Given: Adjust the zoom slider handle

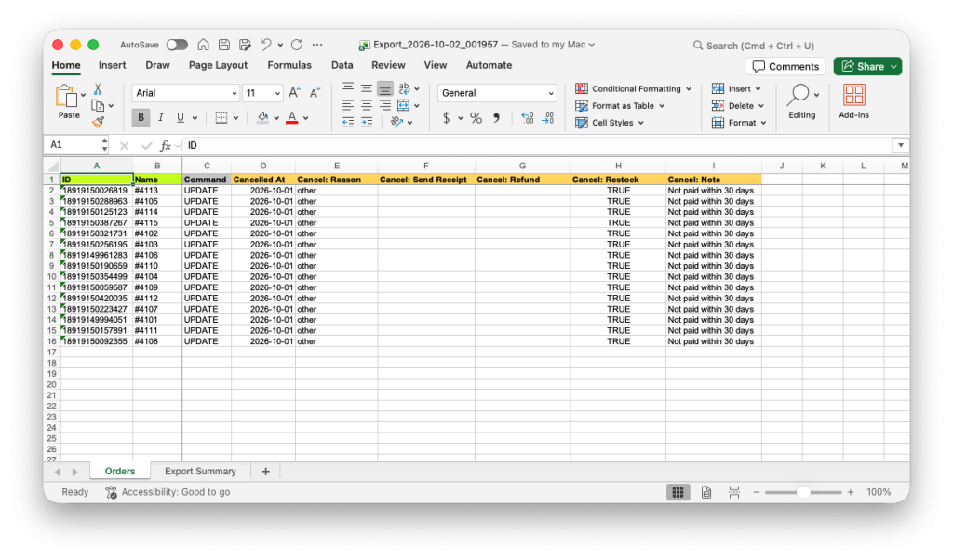Looking at the screenshot, I should click(803, 492).
